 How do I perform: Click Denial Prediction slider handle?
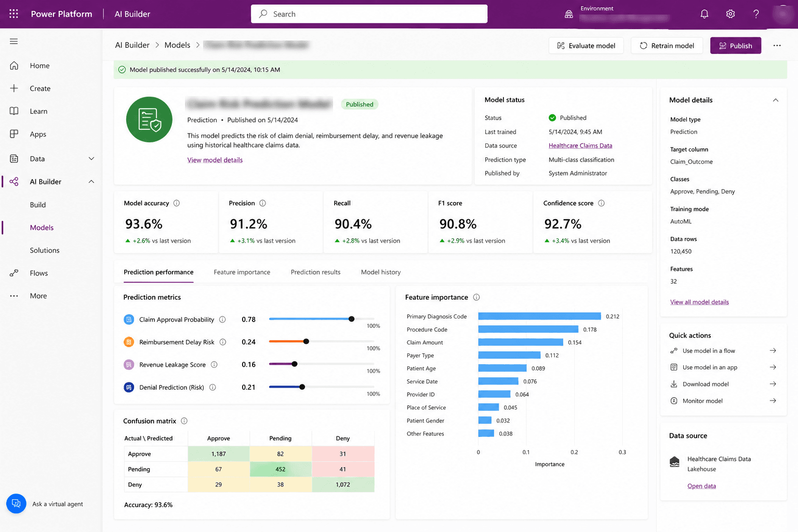point(302,387)
